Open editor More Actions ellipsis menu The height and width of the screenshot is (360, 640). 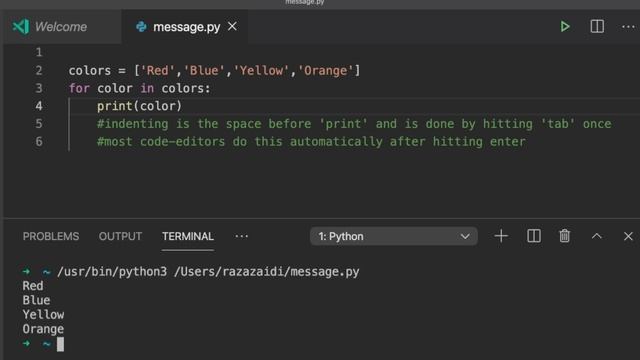(628, 27)
